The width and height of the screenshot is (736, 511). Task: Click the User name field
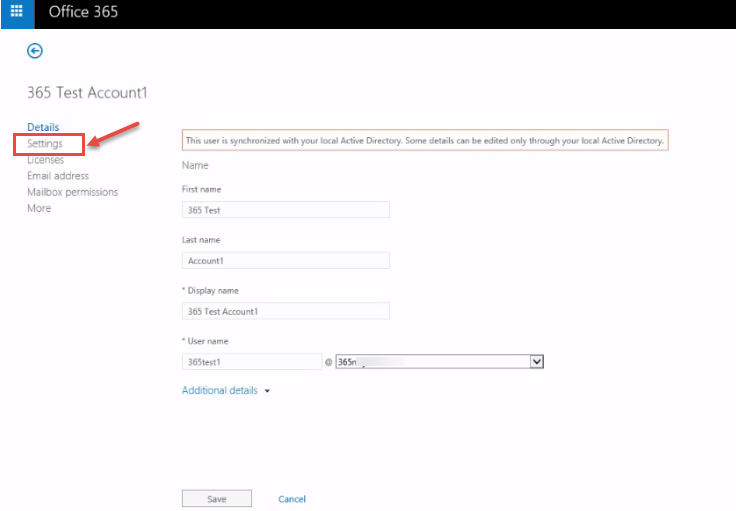252,362
